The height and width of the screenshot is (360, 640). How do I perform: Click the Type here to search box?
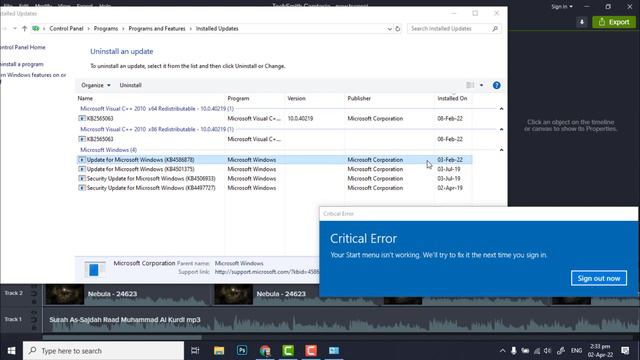coord(103,351)
